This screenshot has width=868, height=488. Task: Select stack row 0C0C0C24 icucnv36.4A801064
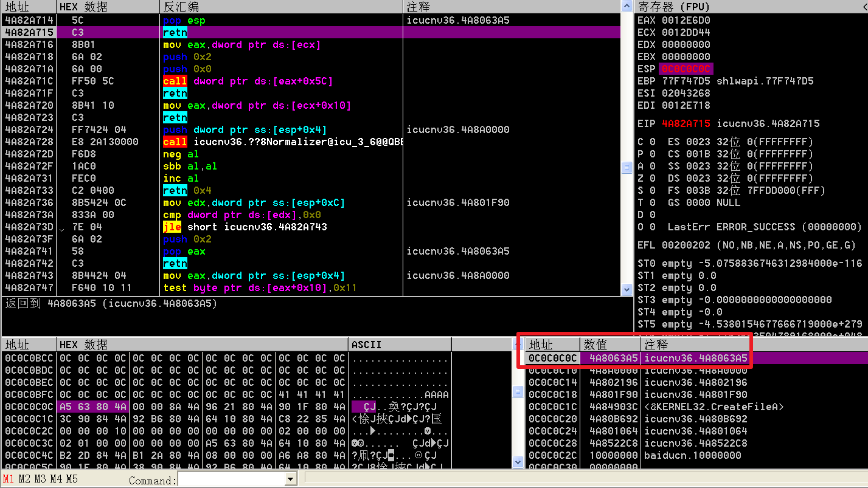coord(697,431)
